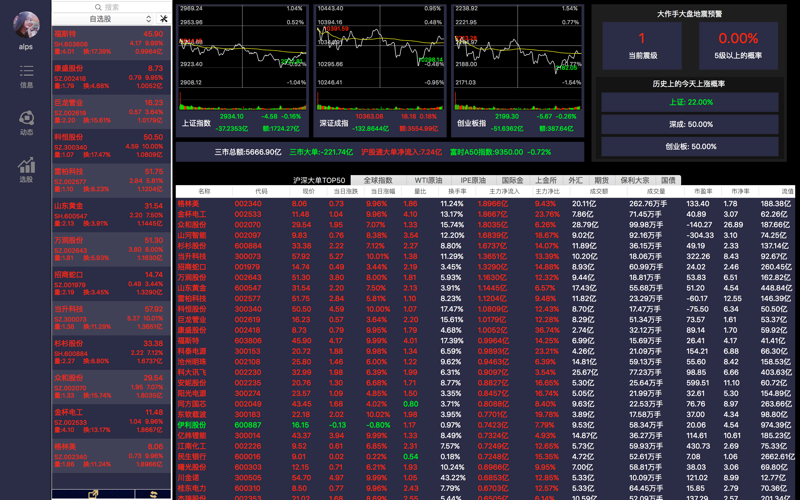Image resolution: width=800 pixels, height=500 pixels.
Task: Click the 上证: 22.00% probability button
Action: tap(690, 102)
